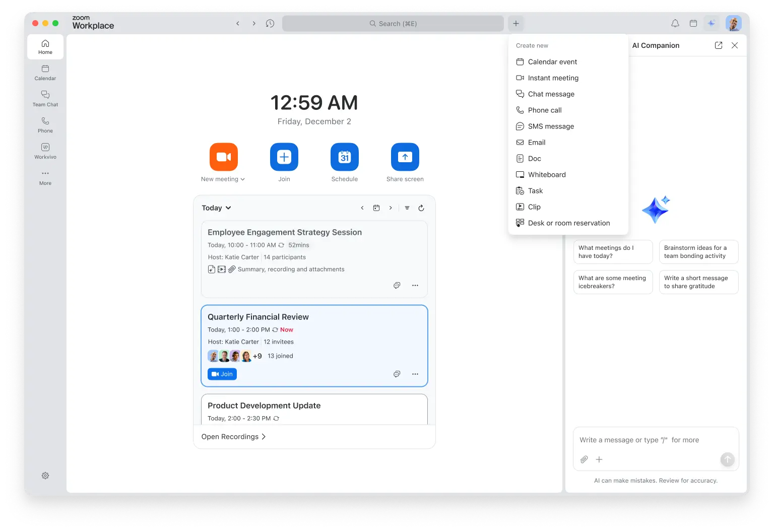
Task: Choose Instant meeting in Create new menu
Action: click(553, 78)
